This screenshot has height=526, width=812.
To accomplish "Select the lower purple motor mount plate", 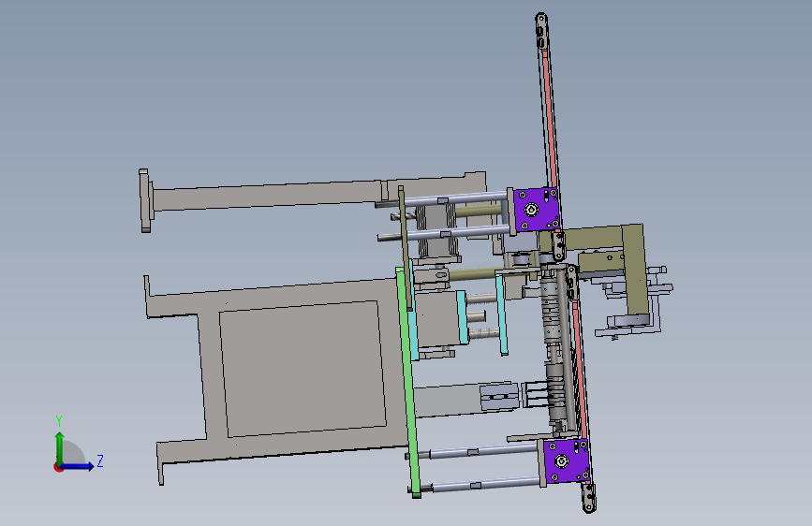I will (567, 460).
